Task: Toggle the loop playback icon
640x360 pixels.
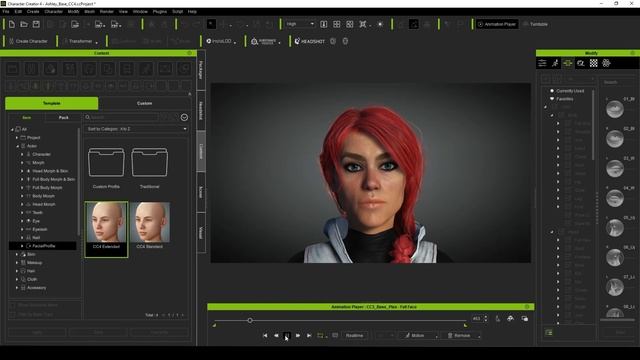Action: coord(321,336)
